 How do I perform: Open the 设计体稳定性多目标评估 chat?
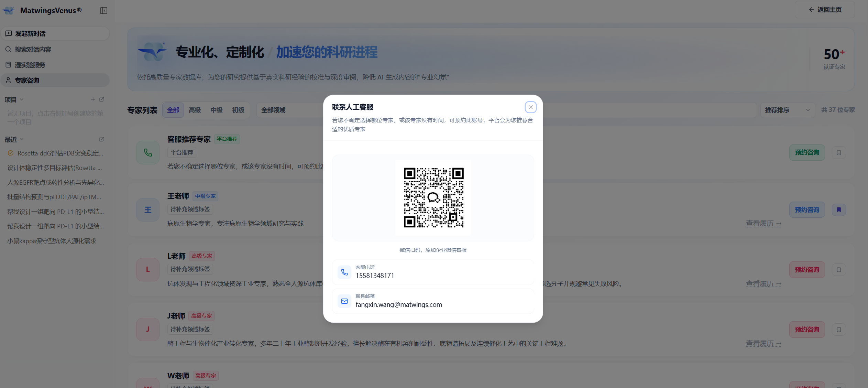(55, 168)
